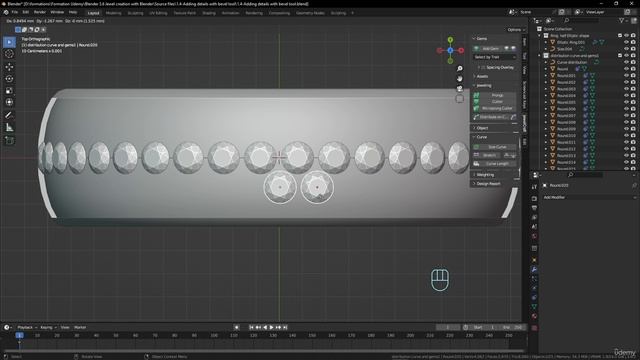Image resolution: width=640 pixels, height=360 pixels.
Task: Enable the Spacing Overlay checkbox
Action: click(483, 67)
